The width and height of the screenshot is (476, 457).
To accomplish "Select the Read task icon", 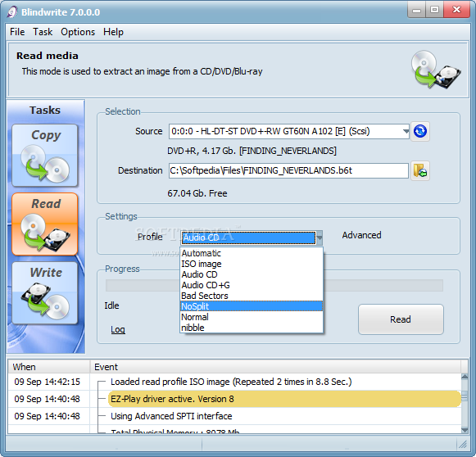I will (45, 224).
